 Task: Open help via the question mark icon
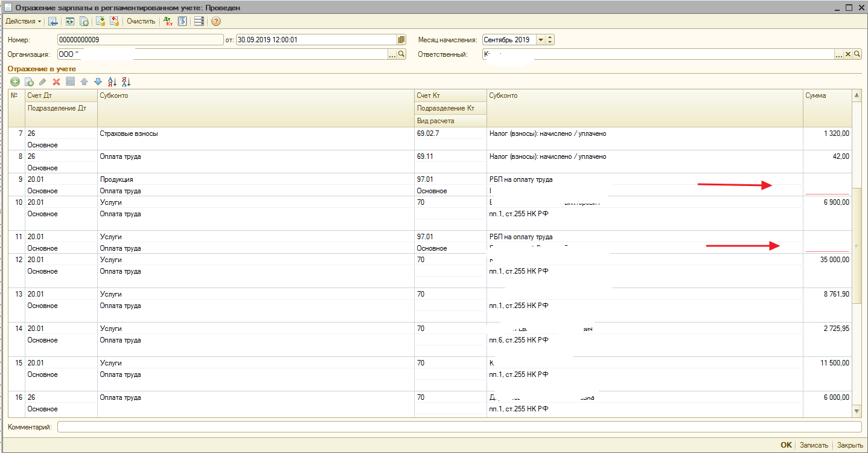[x=216, y=21]
